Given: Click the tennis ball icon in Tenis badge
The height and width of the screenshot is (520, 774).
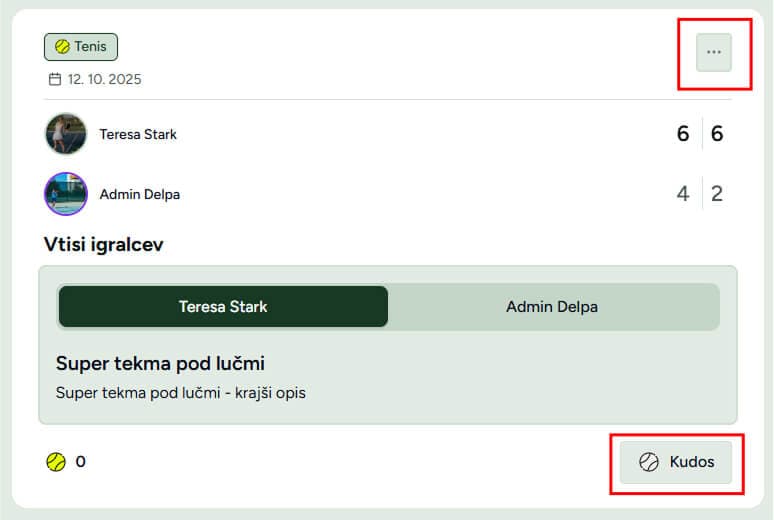Looking at the screenshot, I should coord(62,47).
